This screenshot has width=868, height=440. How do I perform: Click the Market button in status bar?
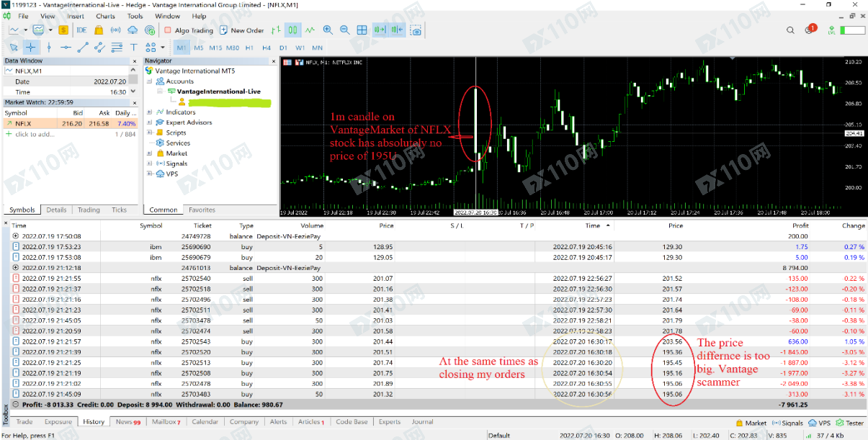(x=751, y=423)
